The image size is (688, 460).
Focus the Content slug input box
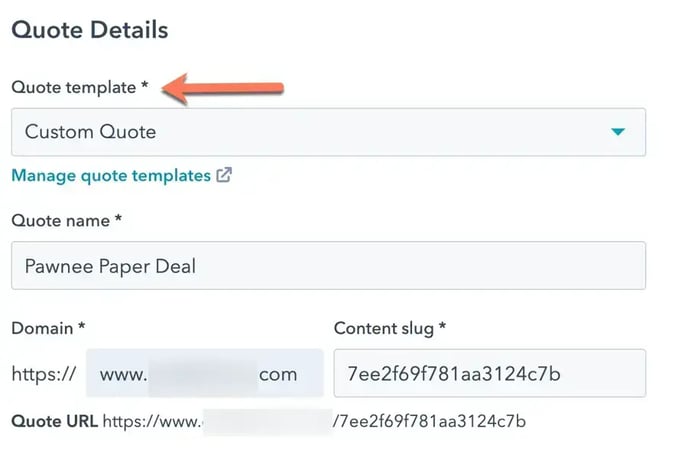490,373
